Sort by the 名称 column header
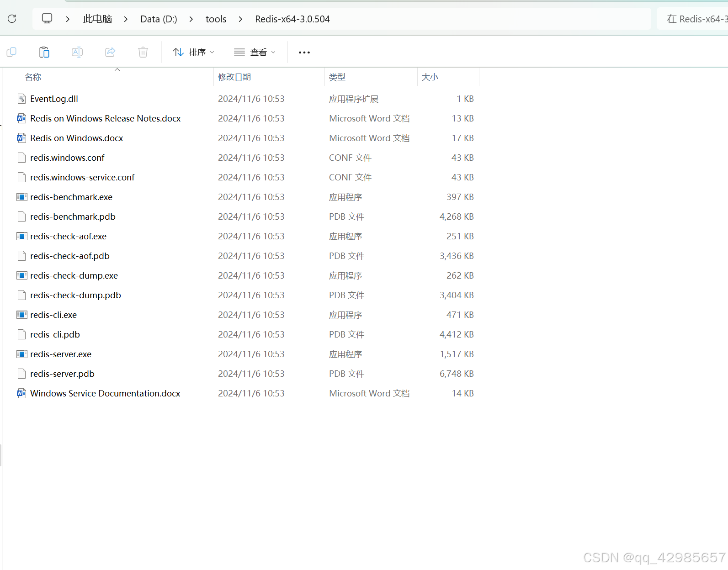This screenshot has height=570, width=728. point(33,77)
